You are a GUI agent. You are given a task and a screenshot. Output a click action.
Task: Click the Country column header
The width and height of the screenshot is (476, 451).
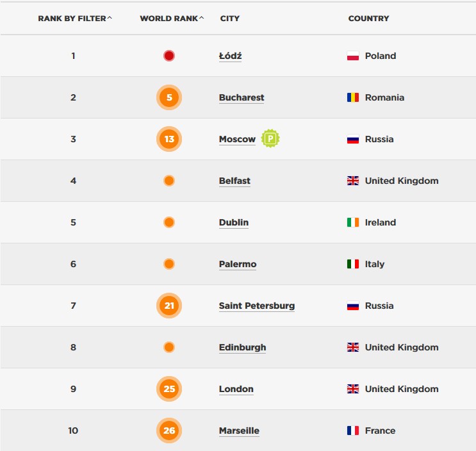(368, 19)
